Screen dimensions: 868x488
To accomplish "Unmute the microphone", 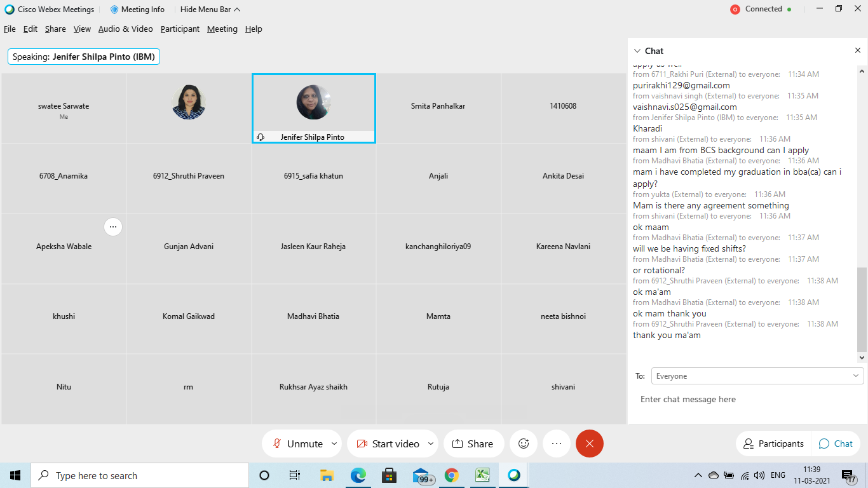I will click(x=297, y=444).
